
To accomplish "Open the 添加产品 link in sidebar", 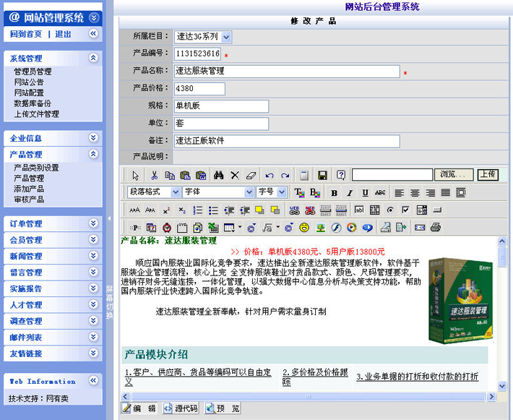I will pyautogui.click(x=29, y=189).
